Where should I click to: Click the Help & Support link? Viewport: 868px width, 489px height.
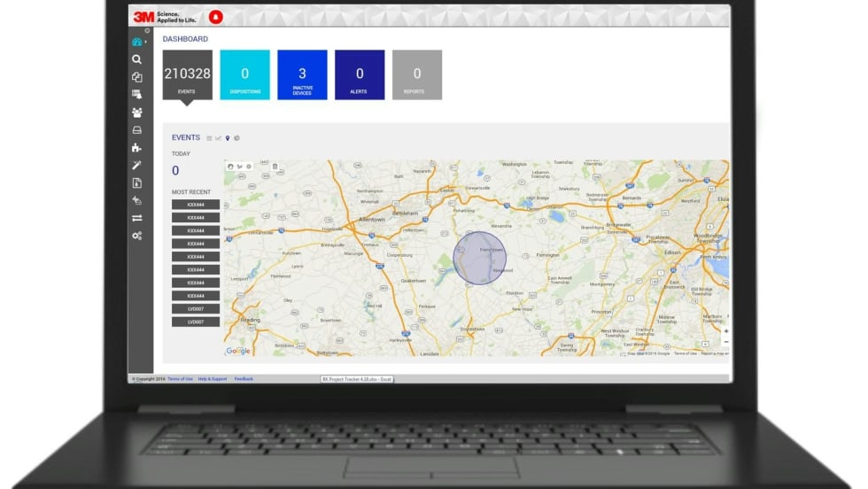click(212, 378)
